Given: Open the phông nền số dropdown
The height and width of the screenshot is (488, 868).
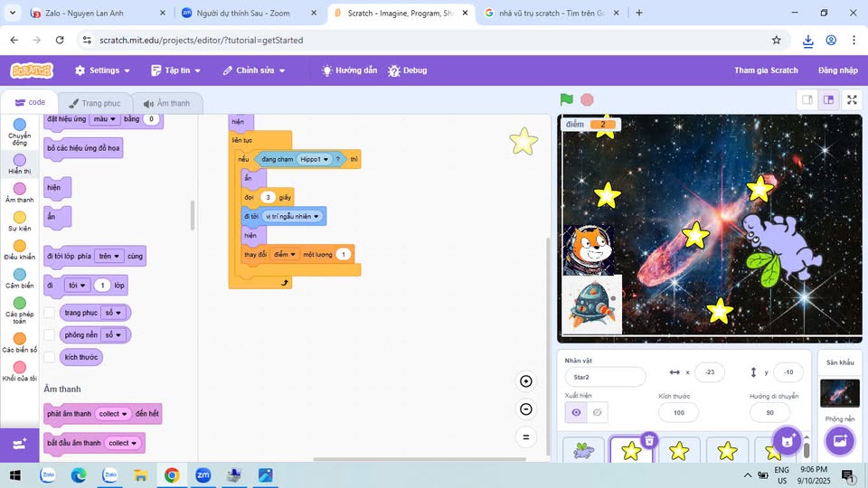Looking at the screenshot, I should 113,334.
